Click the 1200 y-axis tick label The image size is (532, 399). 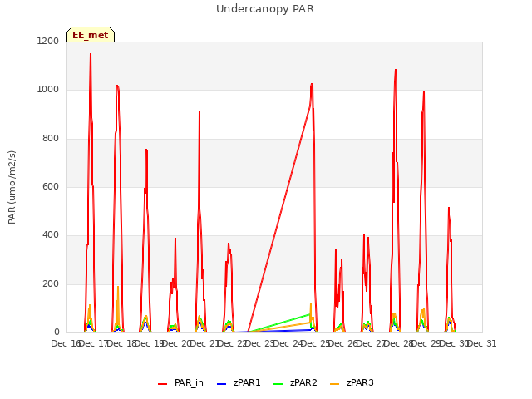(x=48, y=41)
